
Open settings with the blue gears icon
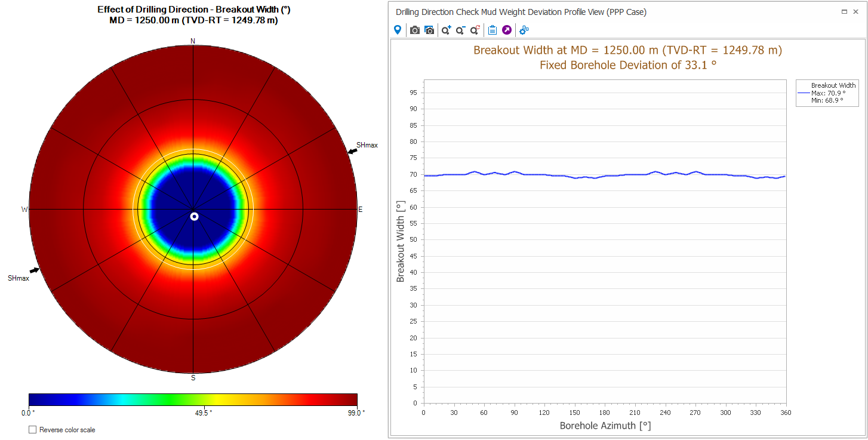524,30
